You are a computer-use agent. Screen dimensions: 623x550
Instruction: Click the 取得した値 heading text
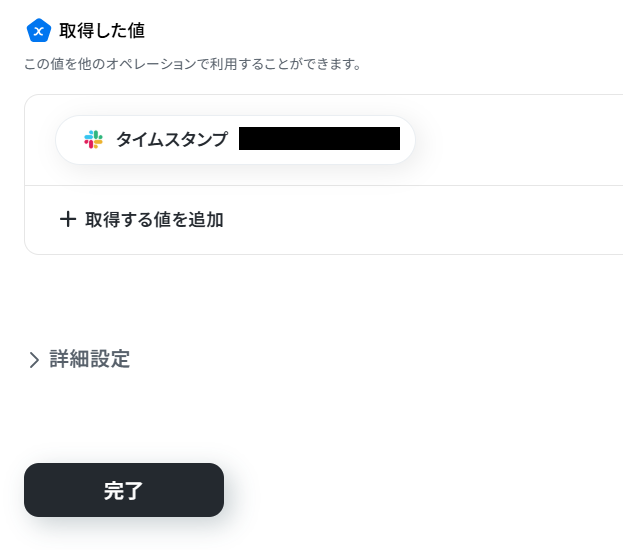[102, 31]
